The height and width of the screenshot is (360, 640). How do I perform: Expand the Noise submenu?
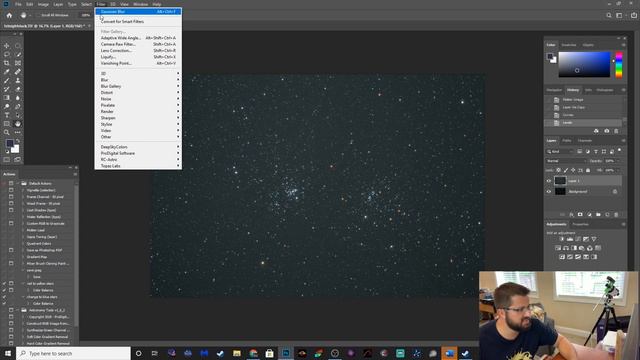tap(138, 99)
